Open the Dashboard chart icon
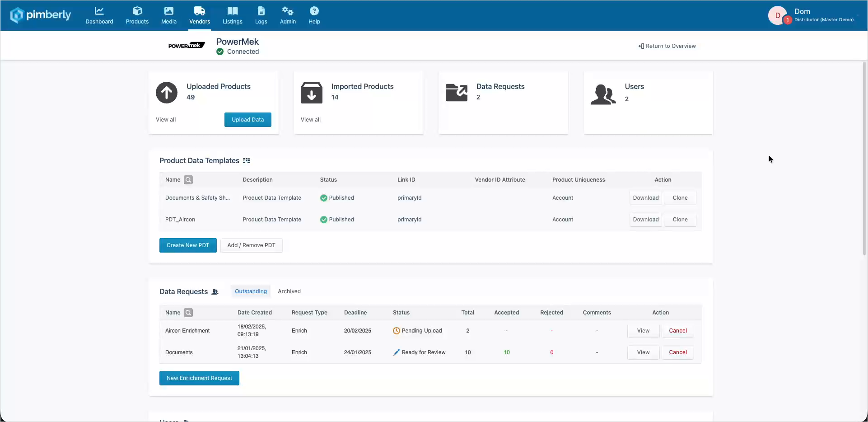 point(99,11)
